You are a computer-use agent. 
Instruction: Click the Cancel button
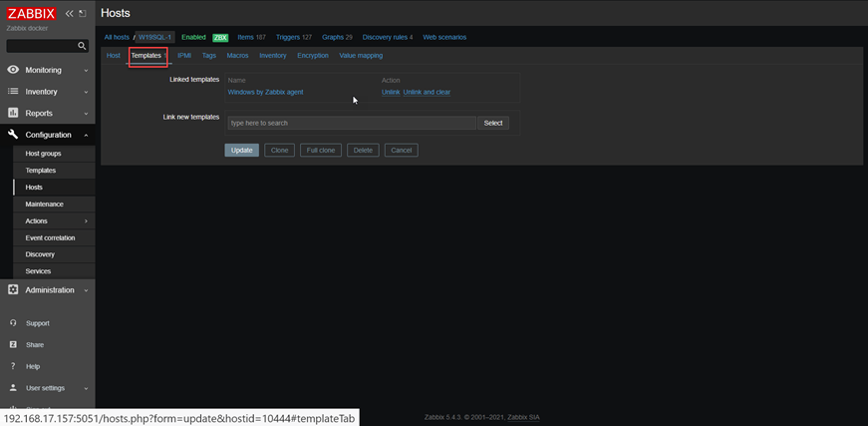402,150
